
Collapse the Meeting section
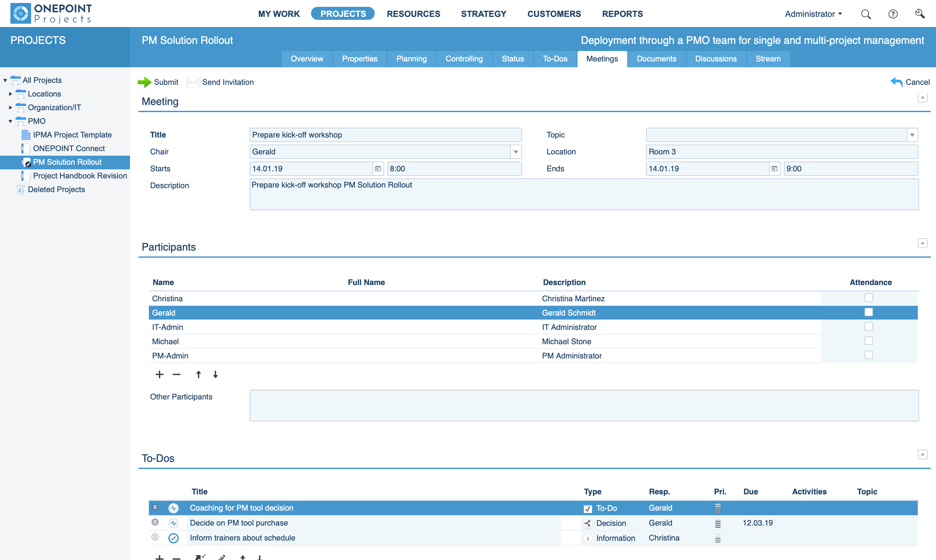(x=922, y=98)
